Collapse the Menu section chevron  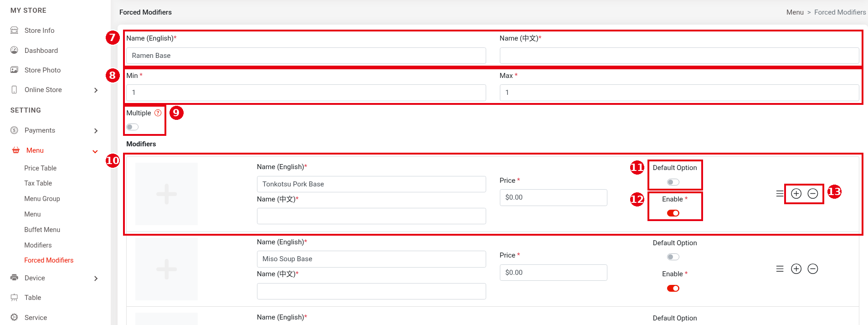coord(95,151)
